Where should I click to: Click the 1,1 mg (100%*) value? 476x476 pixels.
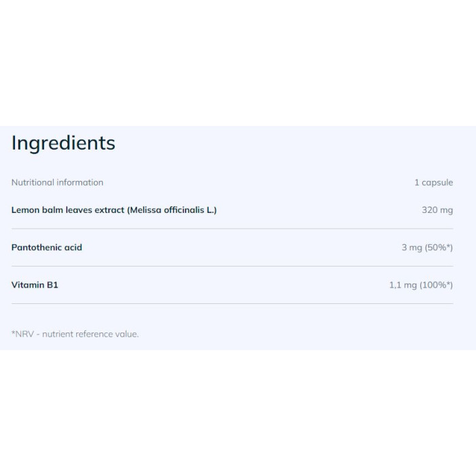pos(421,285)
